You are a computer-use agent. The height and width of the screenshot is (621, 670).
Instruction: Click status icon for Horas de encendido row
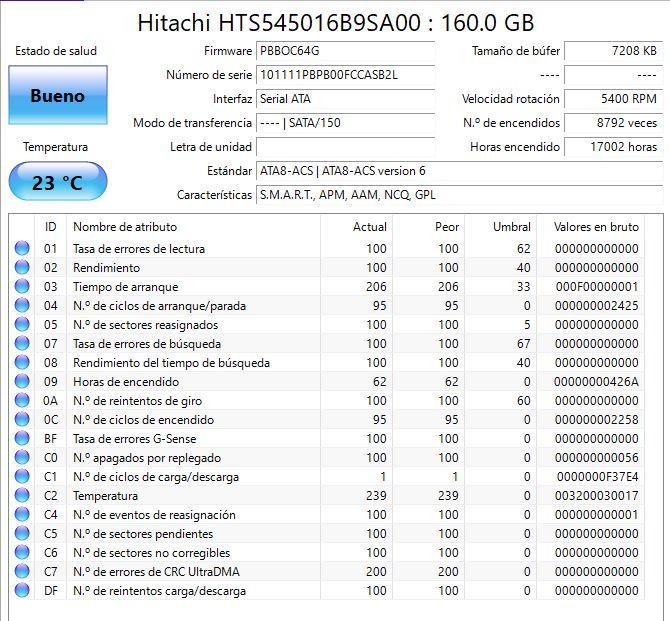(22, 382)
